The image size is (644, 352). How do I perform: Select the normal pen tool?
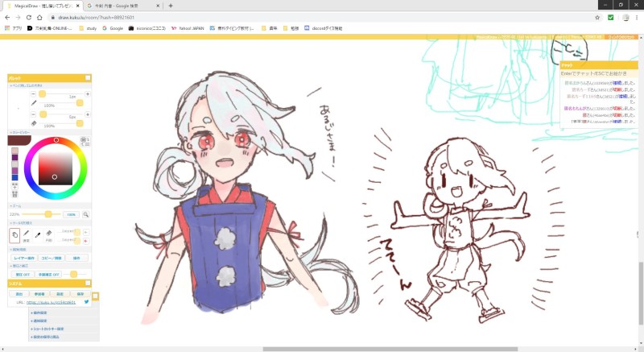[x=26, y=235]
